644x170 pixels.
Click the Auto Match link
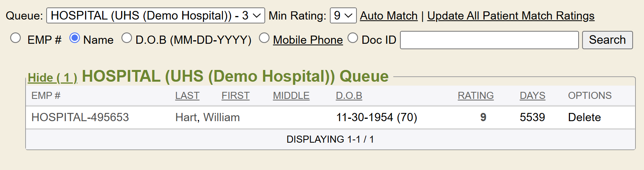389,16
